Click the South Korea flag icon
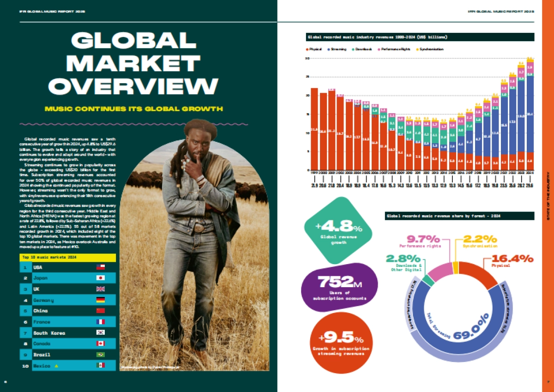 101,333
